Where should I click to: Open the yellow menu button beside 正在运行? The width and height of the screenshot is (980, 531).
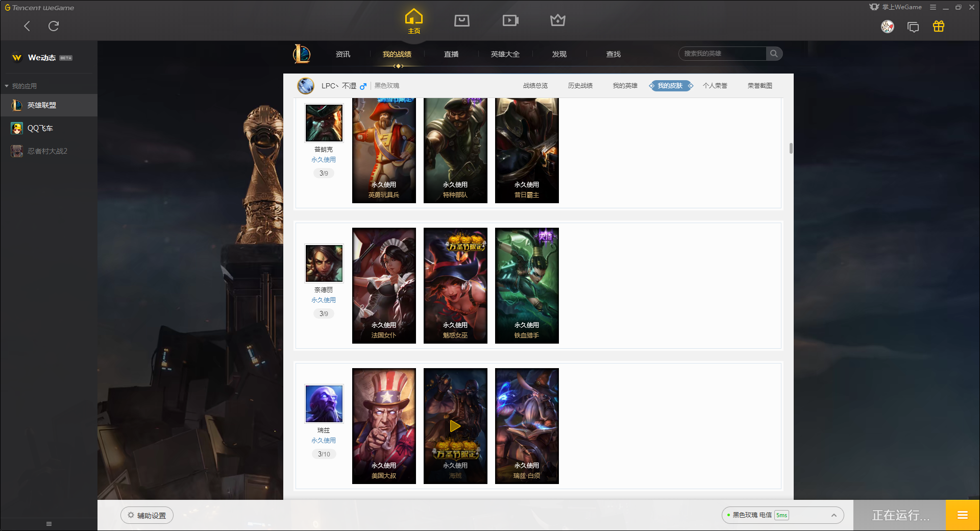[x=963, y=515]
